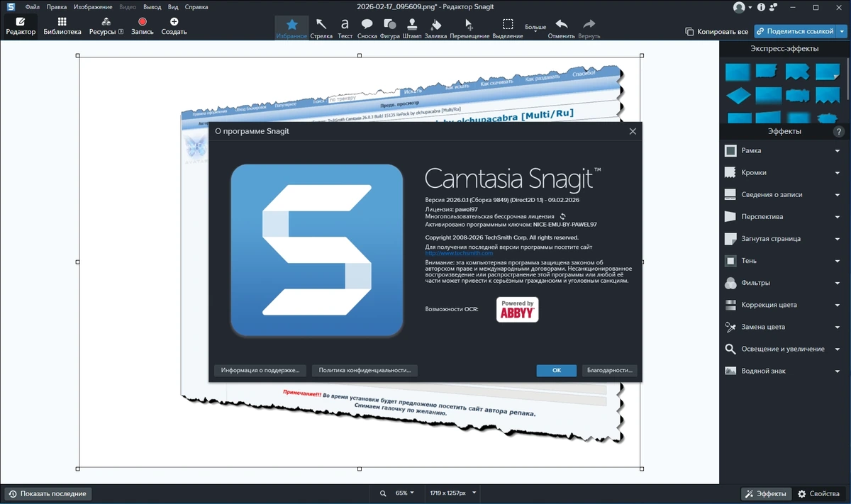Screen dimensions: 851x504
Task: Select the Штамп stamp tool
Action: (412, 28)
